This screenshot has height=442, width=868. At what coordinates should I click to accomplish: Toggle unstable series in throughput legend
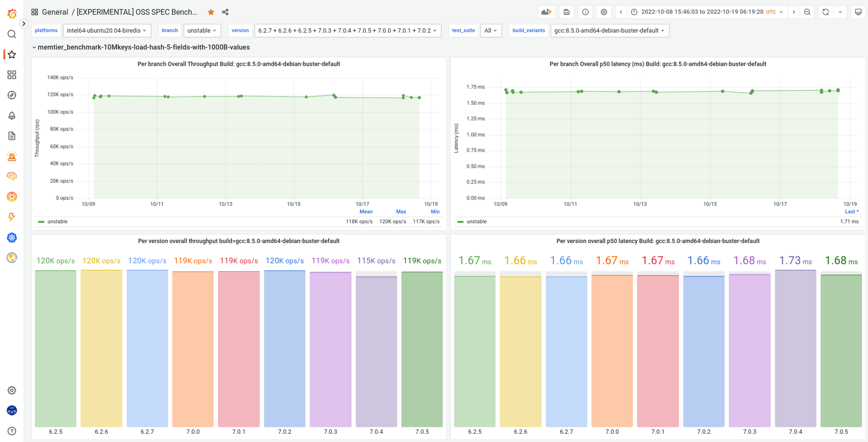pyautogui.click(x=57, y=221)
